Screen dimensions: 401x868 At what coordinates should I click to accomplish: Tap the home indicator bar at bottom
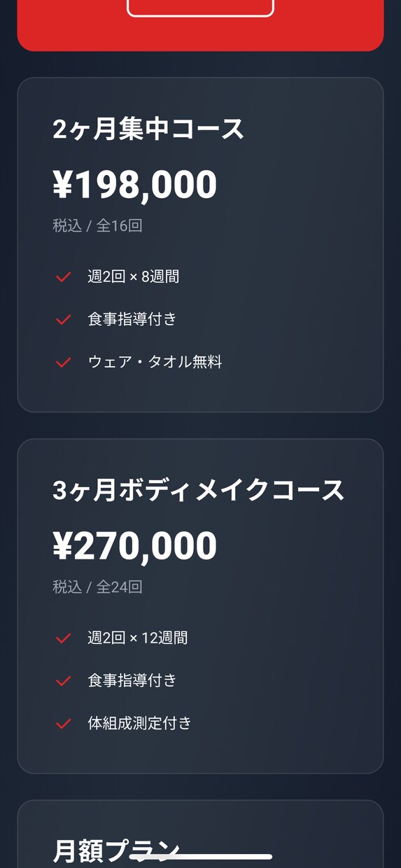click(201, 857)
